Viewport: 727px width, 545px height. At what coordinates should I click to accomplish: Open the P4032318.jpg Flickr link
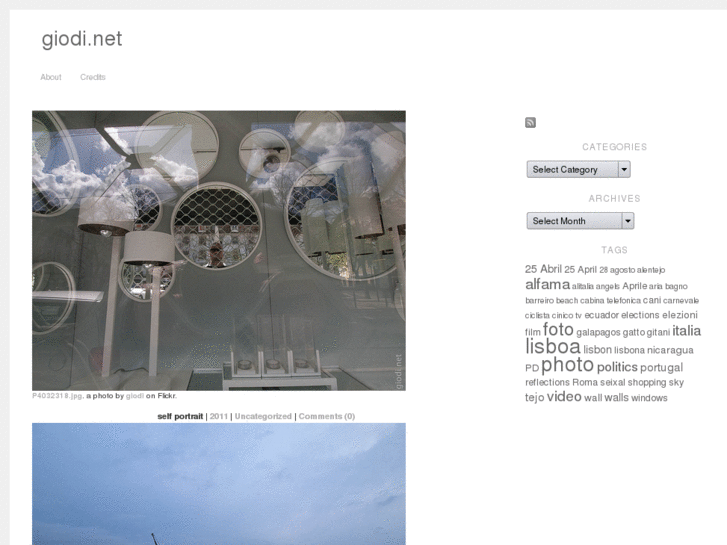(57, 396)
